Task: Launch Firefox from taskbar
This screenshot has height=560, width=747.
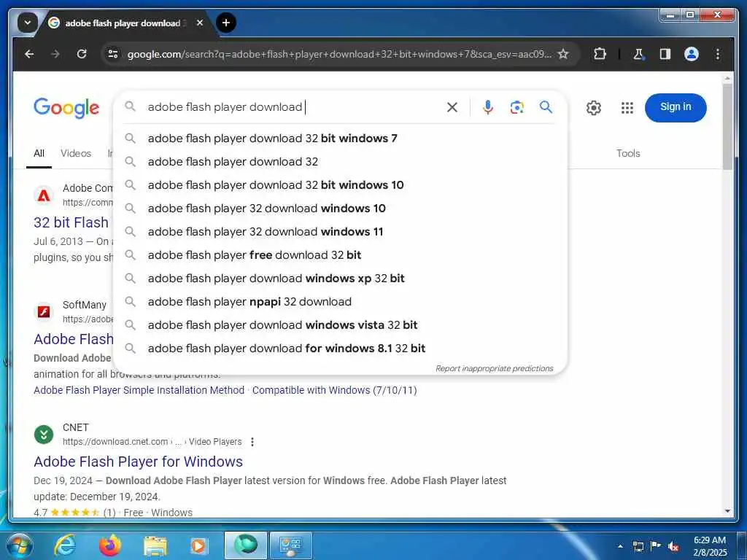Action: click(110, 545)
